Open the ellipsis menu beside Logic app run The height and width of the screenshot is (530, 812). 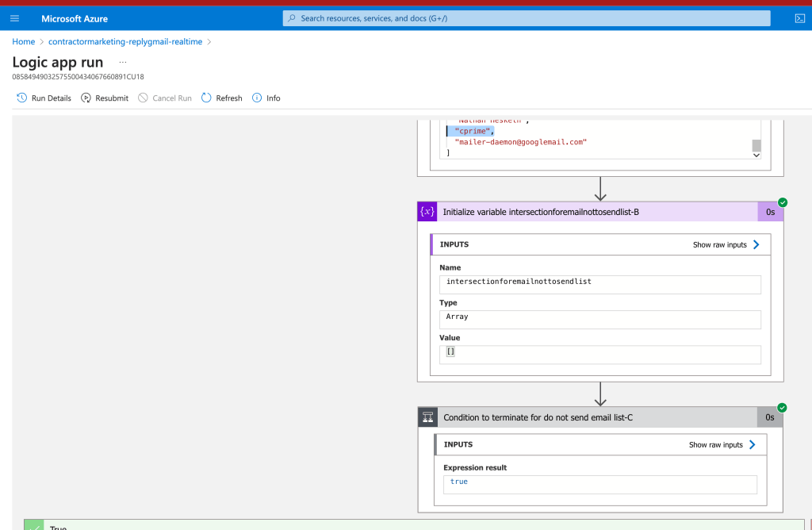(x=123, y=62)
